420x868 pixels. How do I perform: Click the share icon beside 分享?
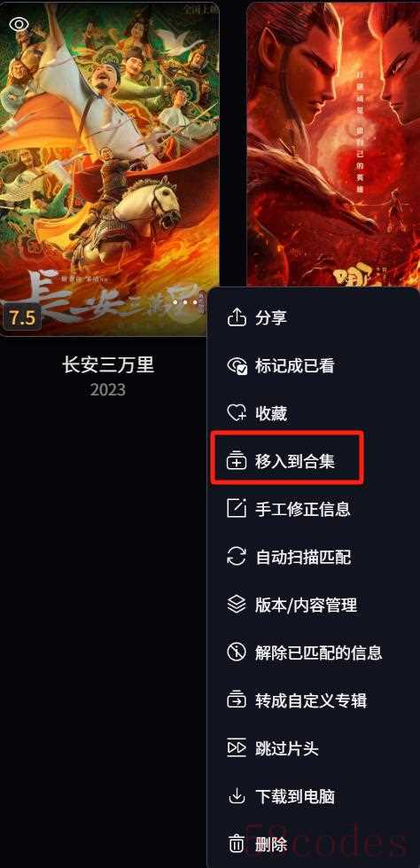pos(237,317)
